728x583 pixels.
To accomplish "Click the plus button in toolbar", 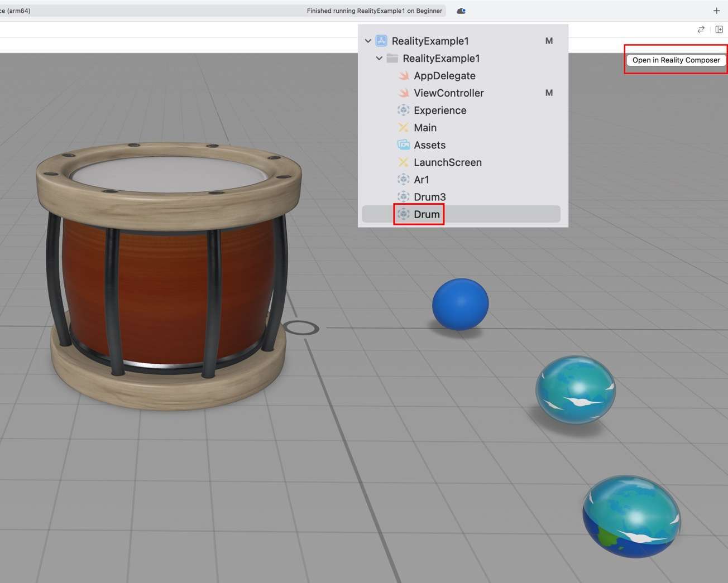I will (716, 11).
